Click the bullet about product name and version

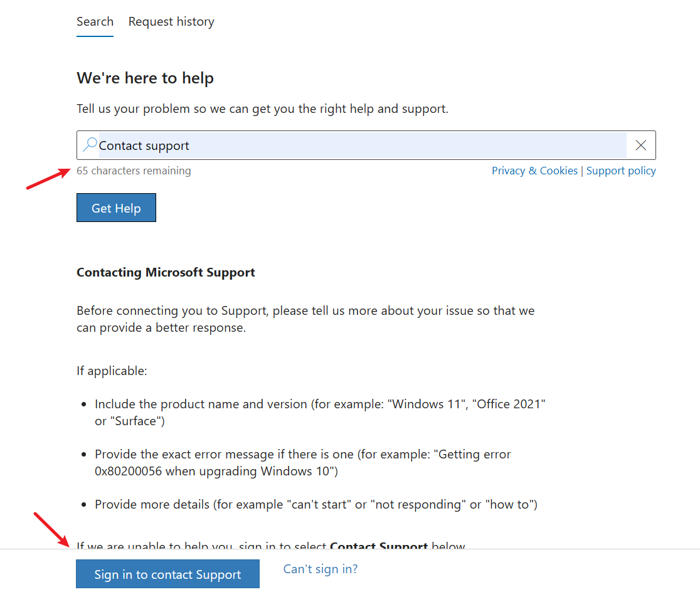click(x=320, y=412)
